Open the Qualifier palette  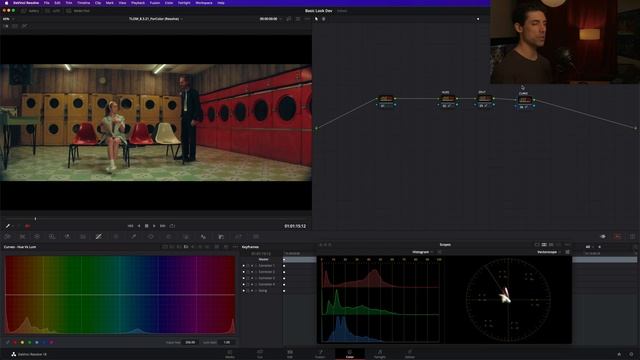[x=133, y=236]
